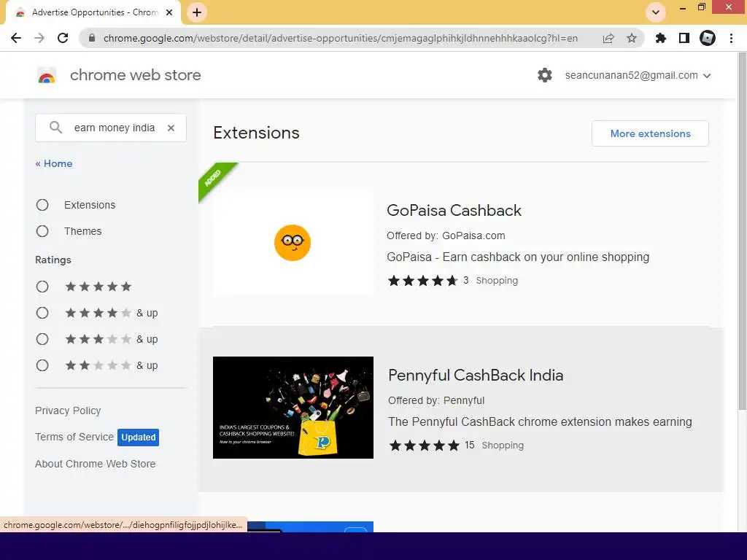Click the page vertical scrollbar
Image resolution: width=747 pixels, height=560 pixels.
[x=742, y=231]
